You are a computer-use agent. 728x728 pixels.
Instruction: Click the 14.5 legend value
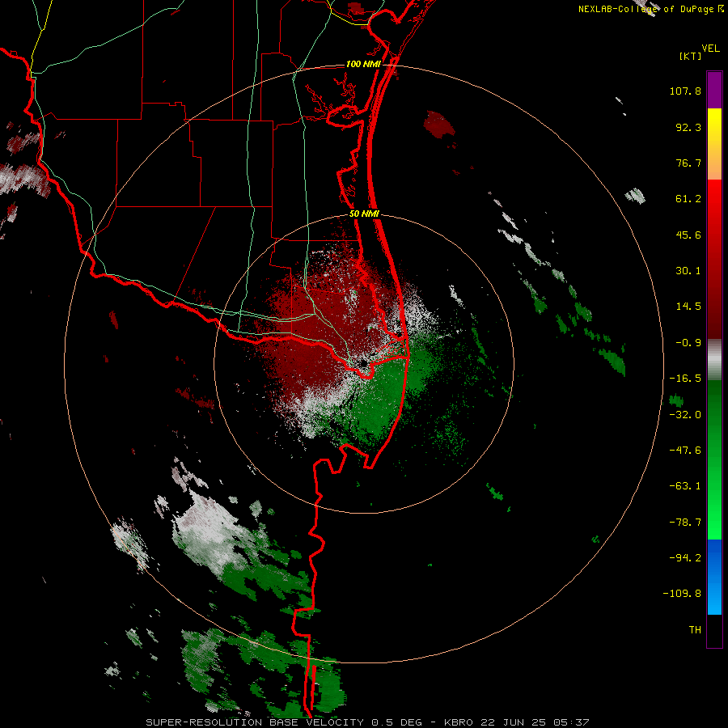[x=688, y=307]
